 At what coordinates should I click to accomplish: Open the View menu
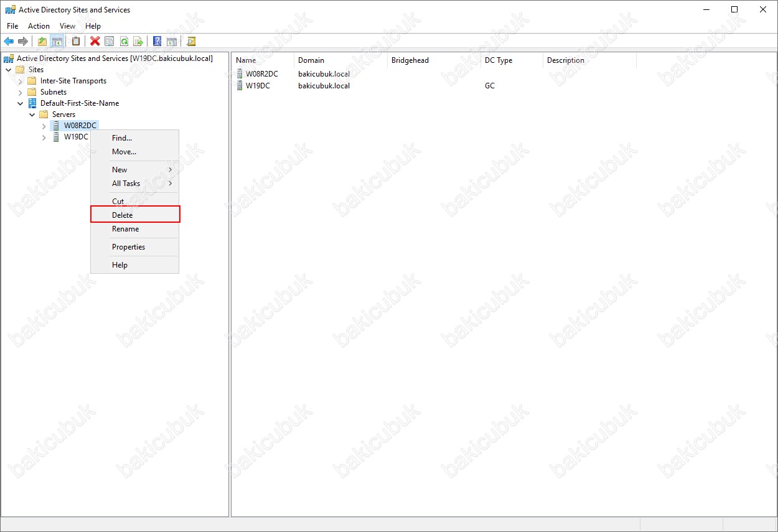pos(67,26)
